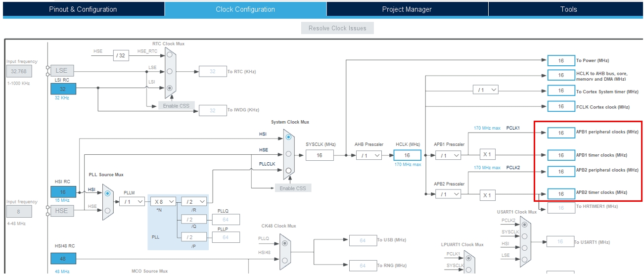This screenshot has height=275, width=644.
Task: Click Enable CSS below the System Clock Mux
Action: pyautogui.click(x=293, y=188)
